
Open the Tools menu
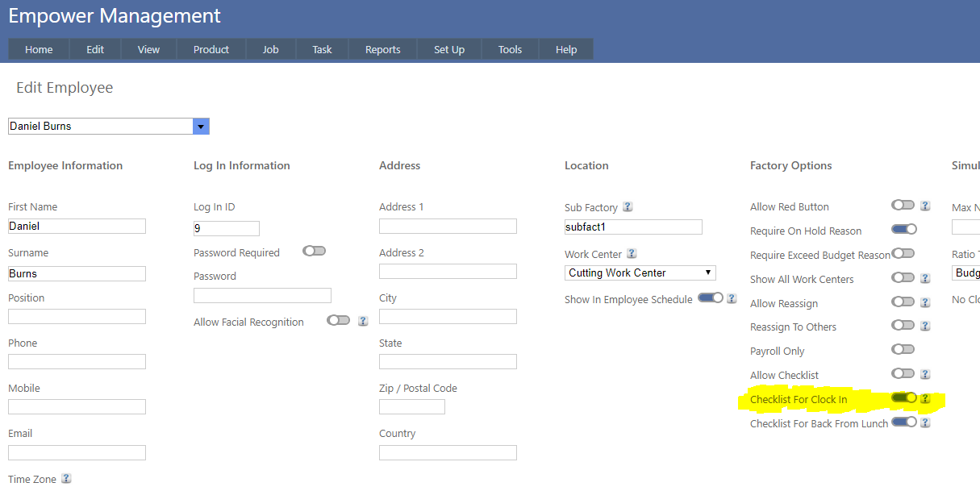510,49
